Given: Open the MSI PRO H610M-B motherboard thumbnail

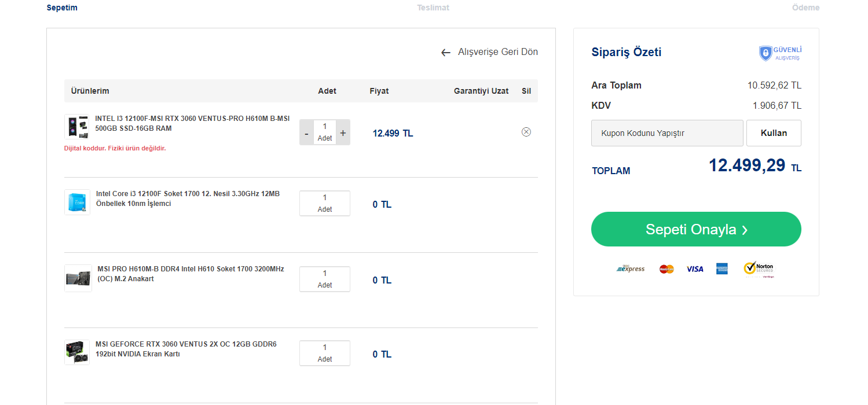Looking at the screenshot, I should click(x=78, y=278).
